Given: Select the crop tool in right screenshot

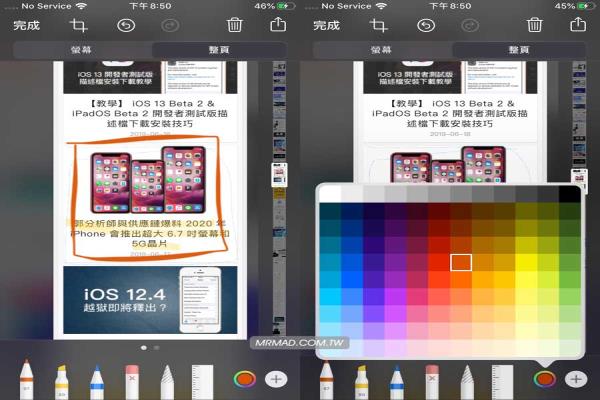Looking at the screenshot, I should click(378, 25).
